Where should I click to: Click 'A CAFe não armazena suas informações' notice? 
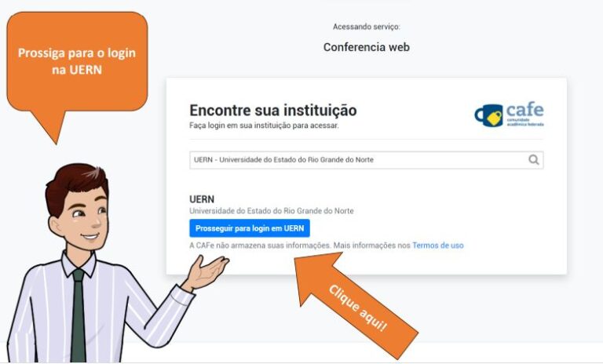[x=260, y=246]
